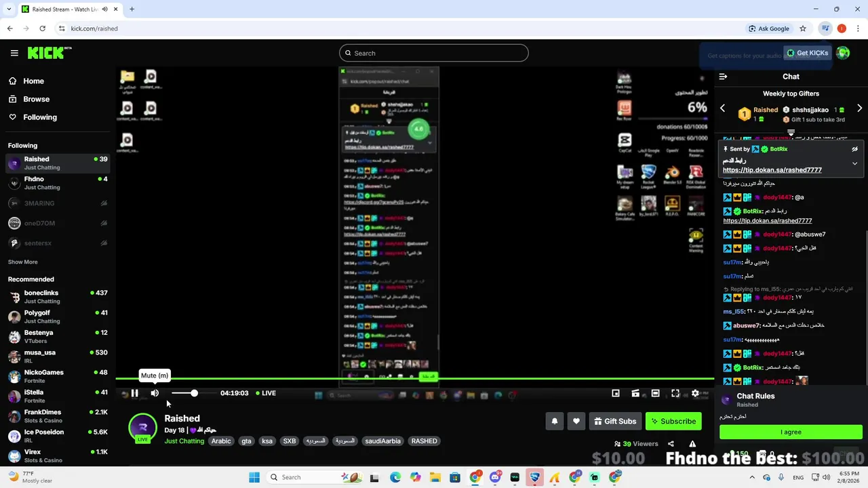Open pinned tip.dokan.sa link
The image size is (868, 488).
coord(772,170)
